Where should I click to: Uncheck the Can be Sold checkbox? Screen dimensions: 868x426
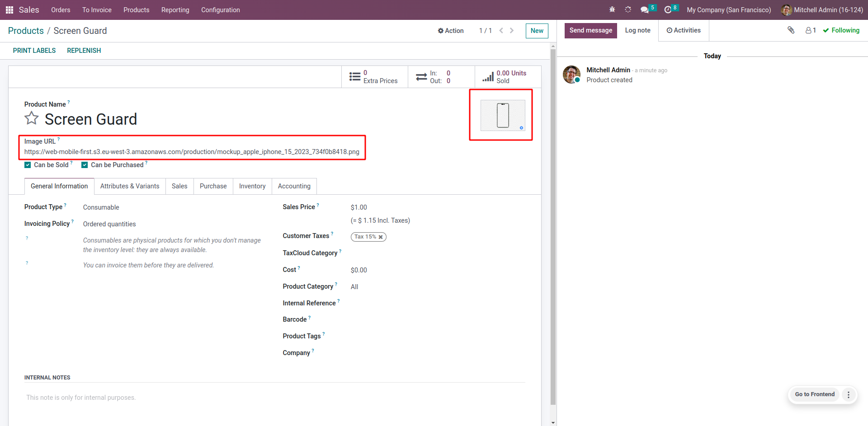(x=28, y=165)
